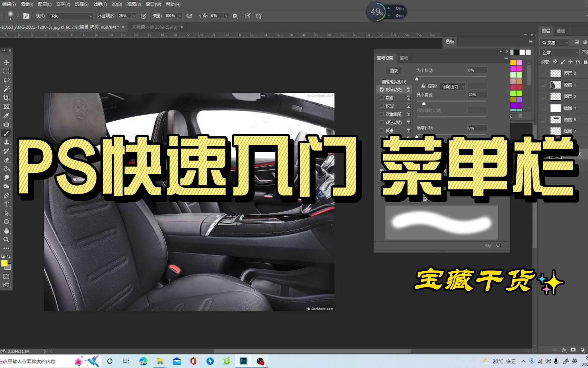Select the Move tool
Screen dimensions: 588x368
point(6,62)
